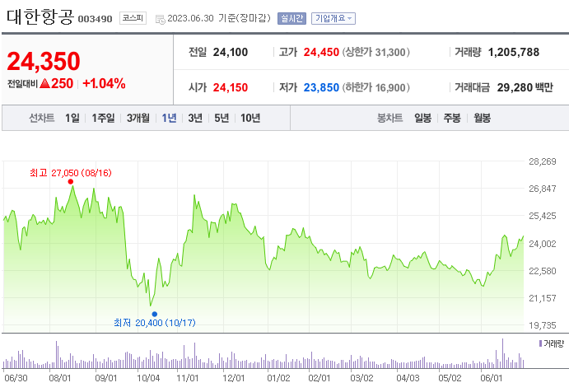Open the 기업개요 dropdown

tap(333, 18)
